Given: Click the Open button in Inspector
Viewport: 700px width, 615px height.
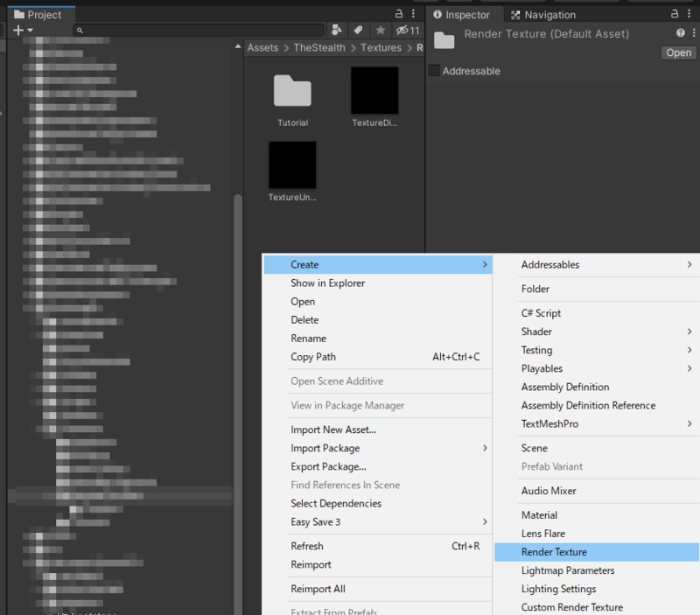Looking at the screenshot, I should (679, 52).
